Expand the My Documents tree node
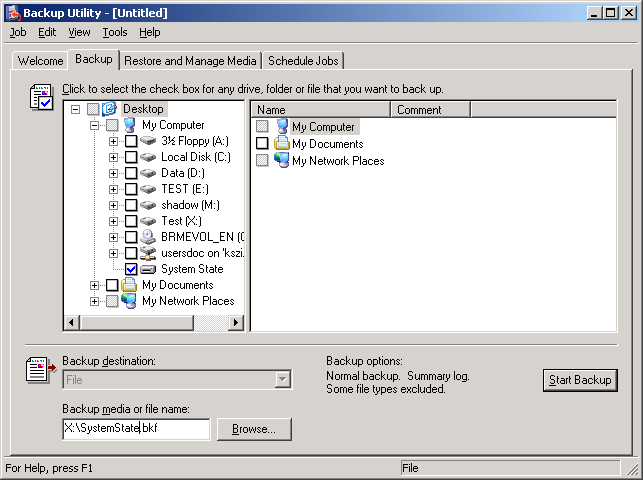 pos(94,285)
